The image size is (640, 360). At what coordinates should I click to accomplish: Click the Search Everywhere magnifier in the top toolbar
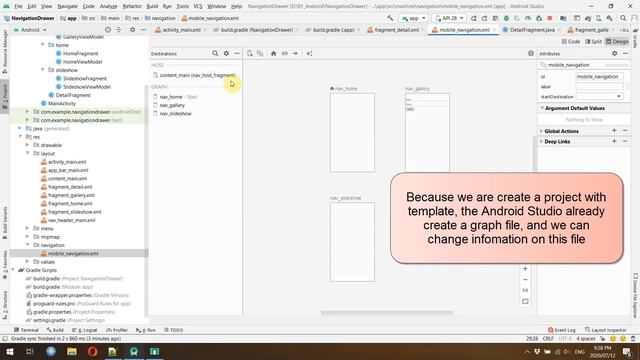[x=623, y=18]
